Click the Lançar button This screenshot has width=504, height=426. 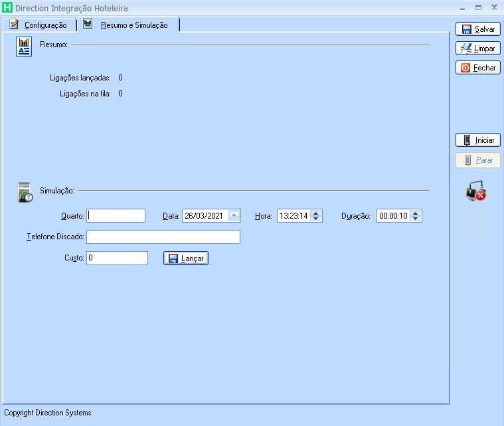186,259
